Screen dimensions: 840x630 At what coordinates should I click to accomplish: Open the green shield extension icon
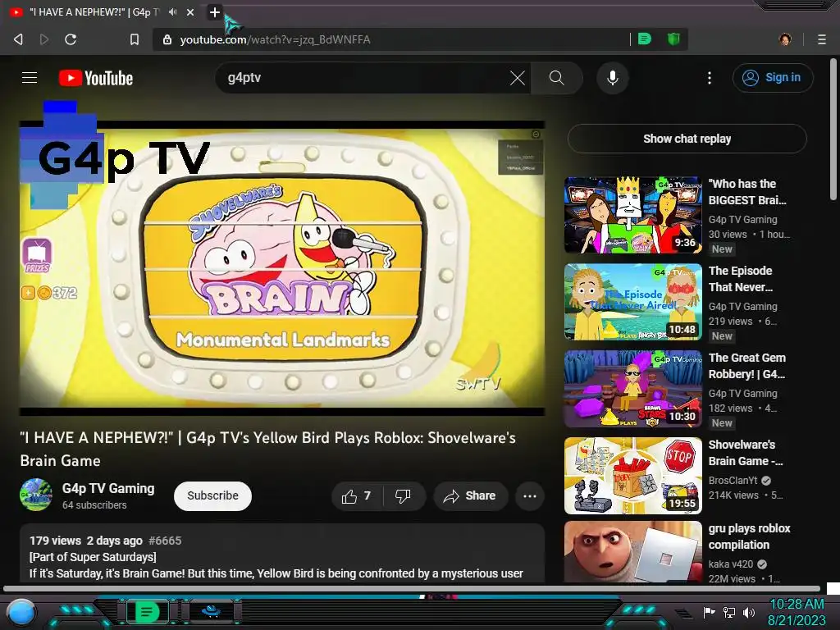click(673, 39)
